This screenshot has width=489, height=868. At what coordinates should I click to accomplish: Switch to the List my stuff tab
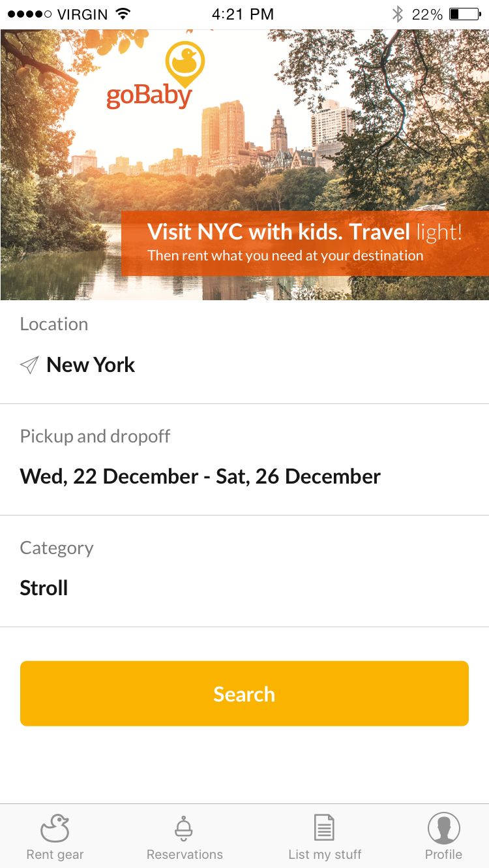[325, 854]
